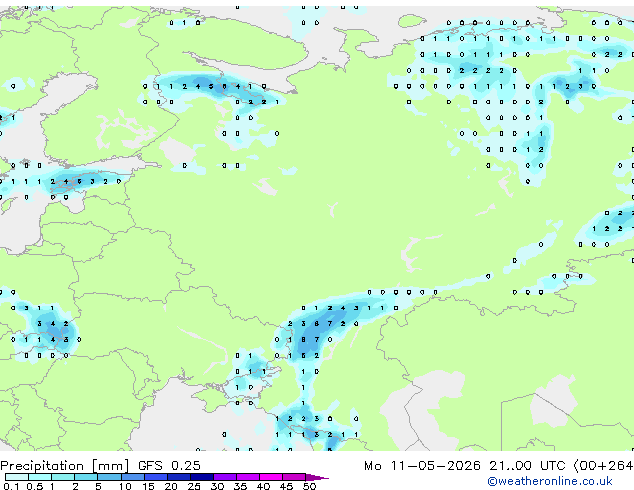This screenshot has height=490, width=634.
Task: Select the 2–5 mm legend swatch
Action: pos(86,477)
